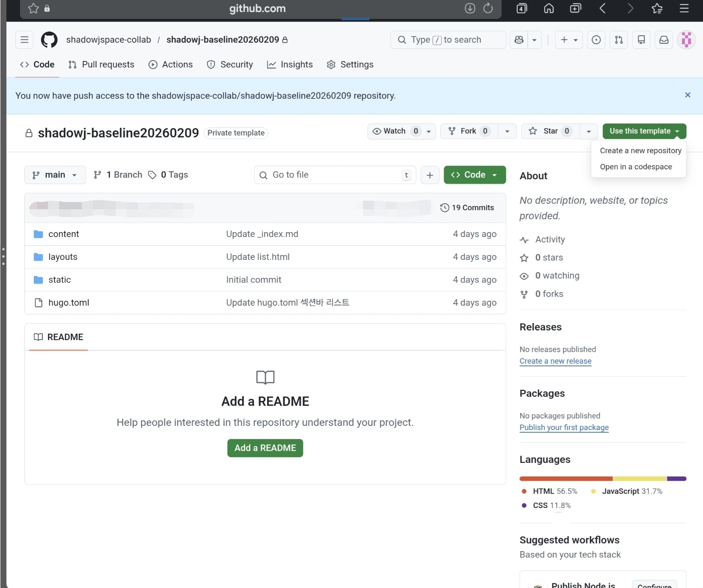Expand the main branch selector
Image resolution: width=703 pixels, height=588 pixels.
[x=55, y=175]
